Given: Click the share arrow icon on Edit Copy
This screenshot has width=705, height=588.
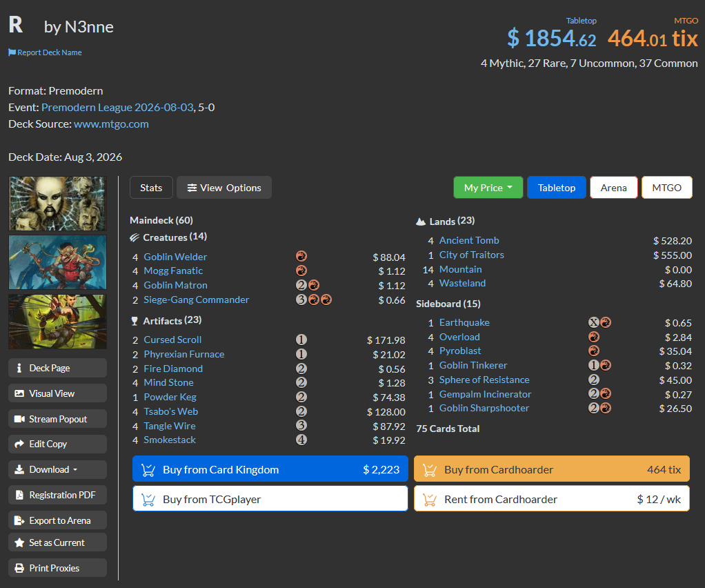Looking at the screenshot, I should [19, 444].
